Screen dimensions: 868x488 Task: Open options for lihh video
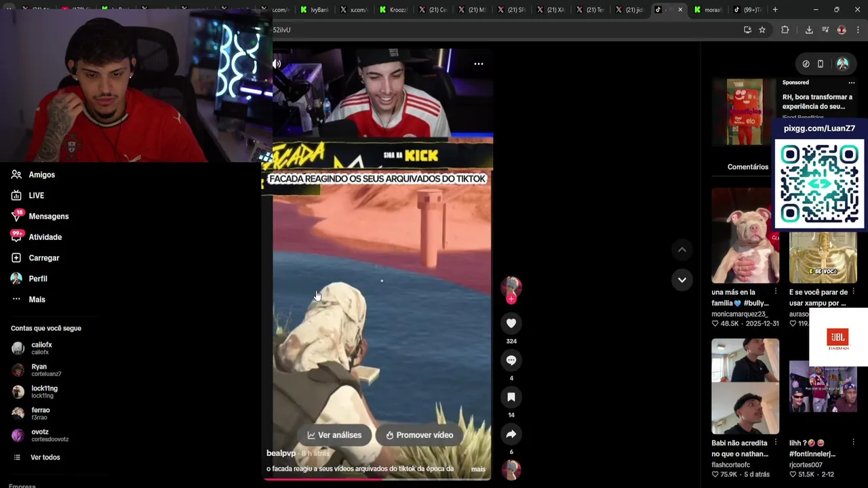pos(854,443)
